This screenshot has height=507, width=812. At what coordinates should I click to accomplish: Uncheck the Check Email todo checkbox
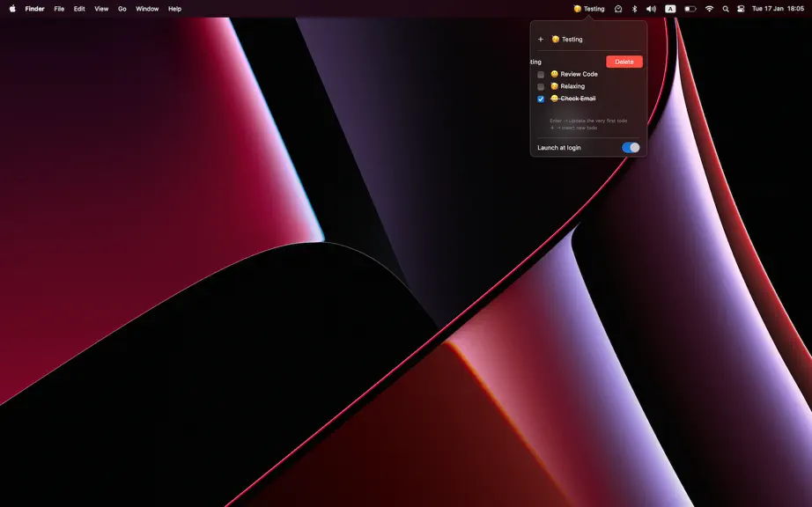541,99
